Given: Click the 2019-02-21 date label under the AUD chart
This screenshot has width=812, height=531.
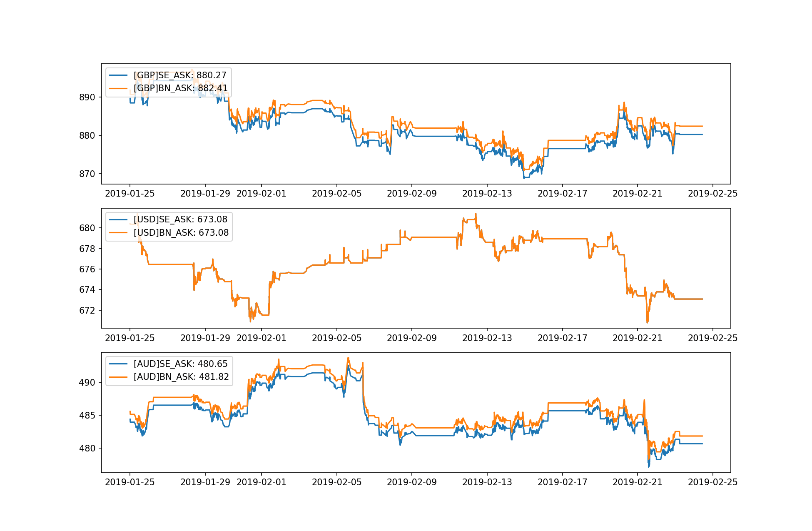Looking at the screenshot, I should pyautogui.click(x=637, y=482).
